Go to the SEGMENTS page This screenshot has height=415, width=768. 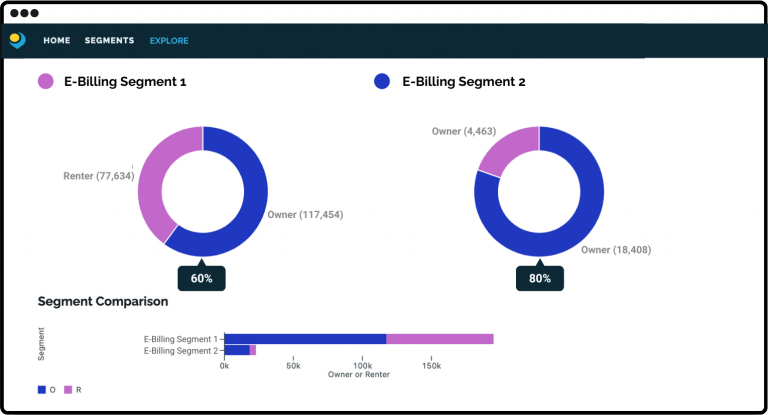109,41
